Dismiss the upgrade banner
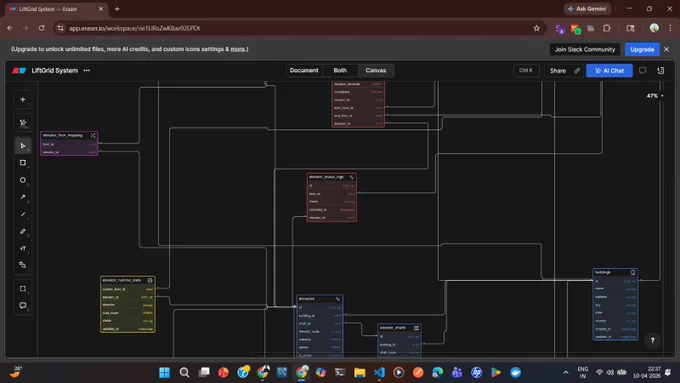Screen dimensions: 680x383 tap(667, 49)
